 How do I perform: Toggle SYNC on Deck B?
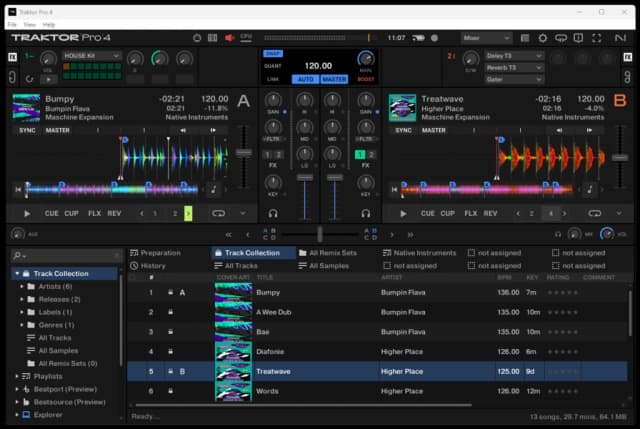point(403,130)
